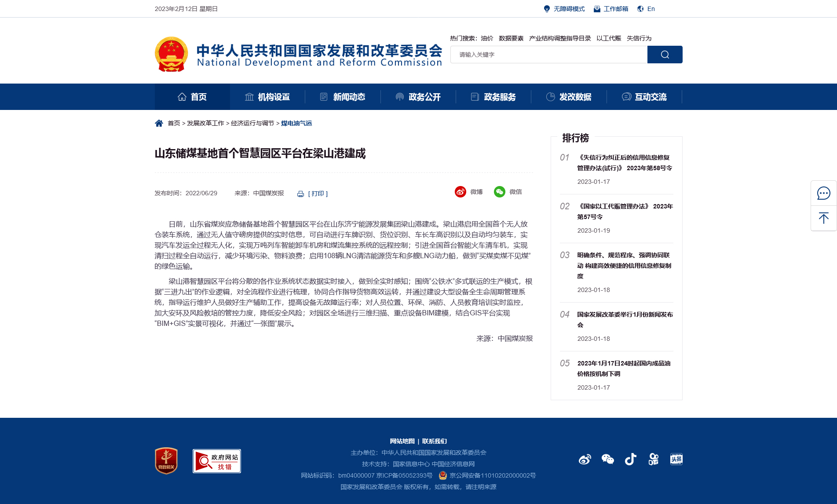This screenshot has height=504, width=837.
Task: Go to 经济运行与调节 breadcrumb link
Action: tap(252, 123)
